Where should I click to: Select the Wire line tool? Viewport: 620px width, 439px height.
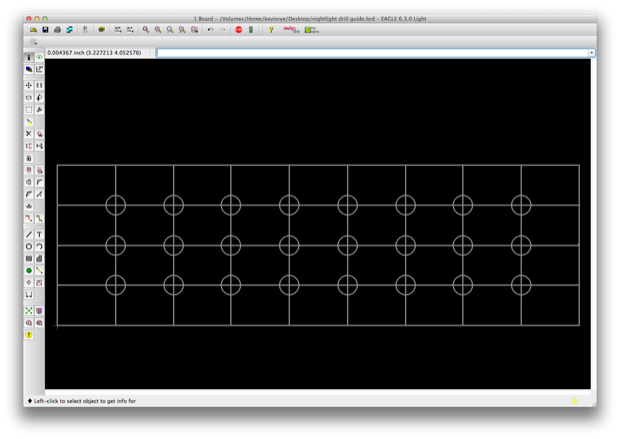click(x=29, y=235)
